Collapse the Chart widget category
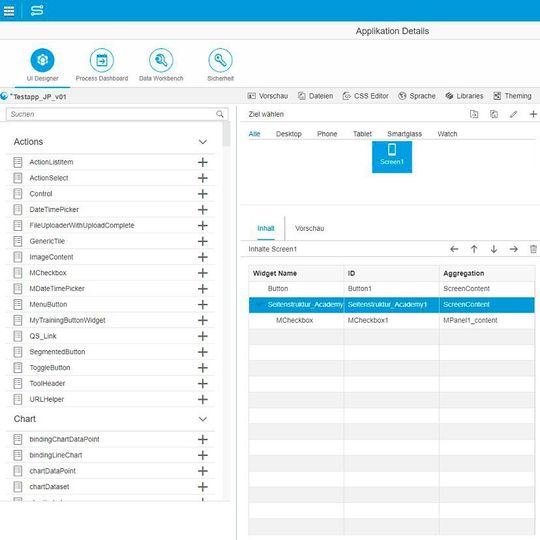Viewport: 540px width, 540px height. 202,419
